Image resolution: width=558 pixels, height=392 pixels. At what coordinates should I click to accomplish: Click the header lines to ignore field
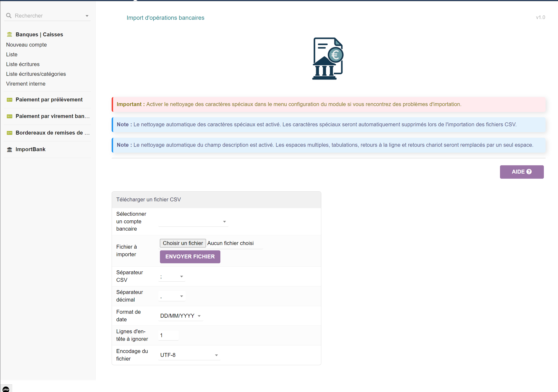[x=168, y=335]
